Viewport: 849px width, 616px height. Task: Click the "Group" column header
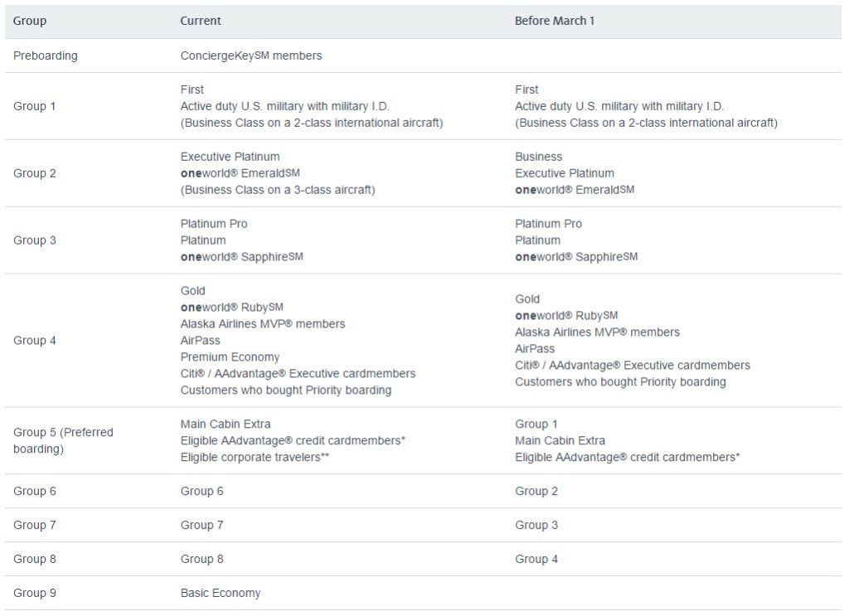(x=30, y=21)
